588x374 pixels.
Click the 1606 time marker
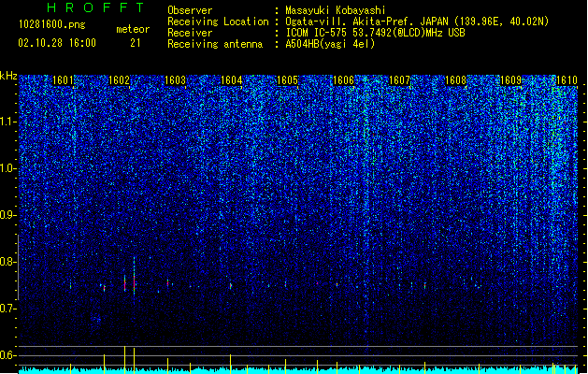coord(343,80)
